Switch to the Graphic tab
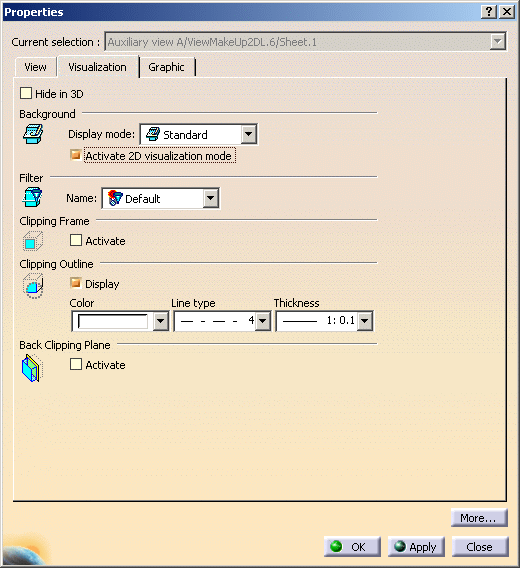 coord(166,67)
